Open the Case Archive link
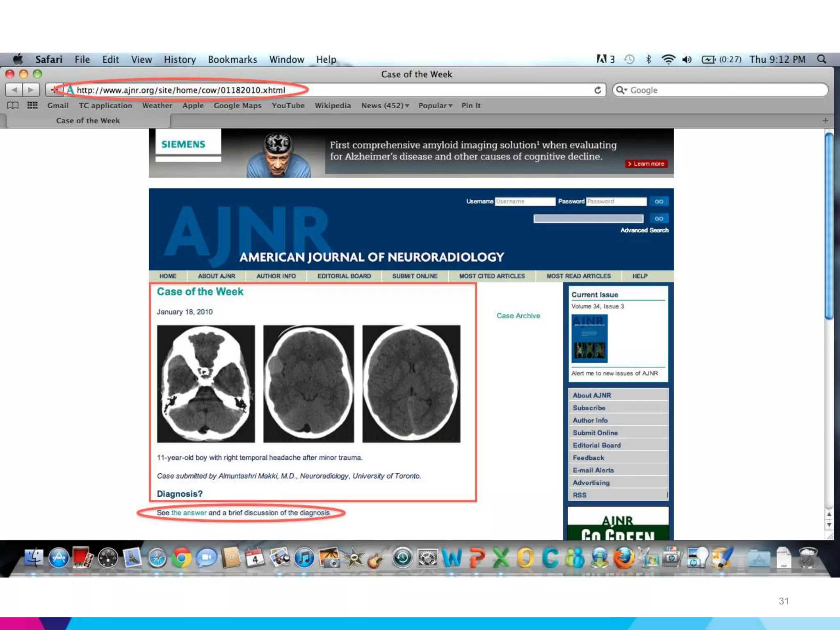The image size is (840, 630). [518, 316]
